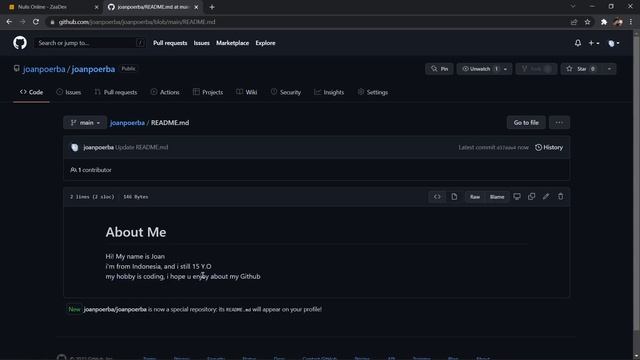Switch to the Code tab
The width and height of the screenshot is (640, 360).
click(31, 92)
